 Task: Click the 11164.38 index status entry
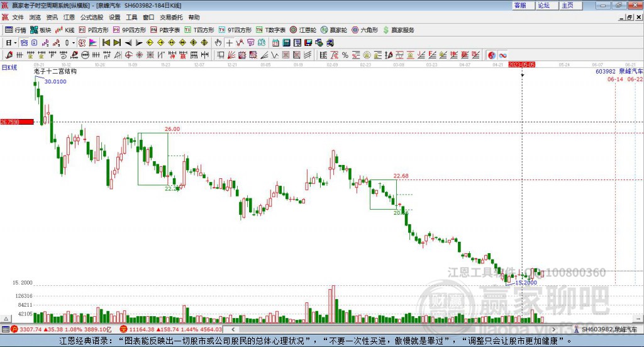[171, 329]
